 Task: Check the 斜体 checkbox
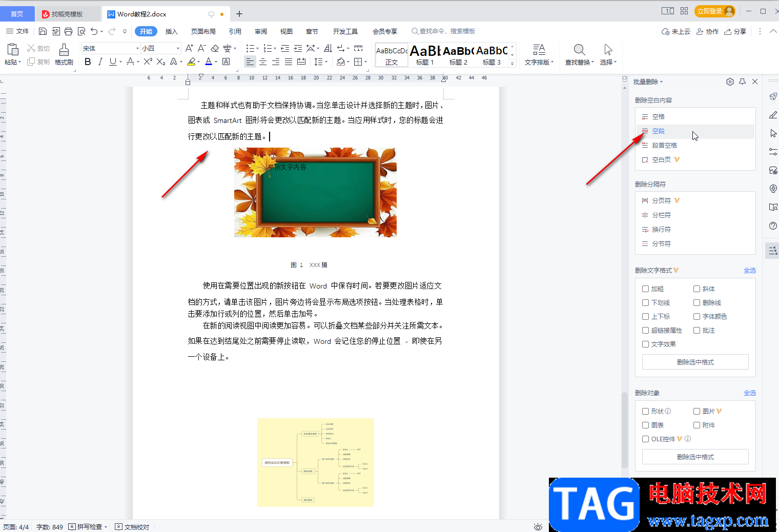click(697, 289)
